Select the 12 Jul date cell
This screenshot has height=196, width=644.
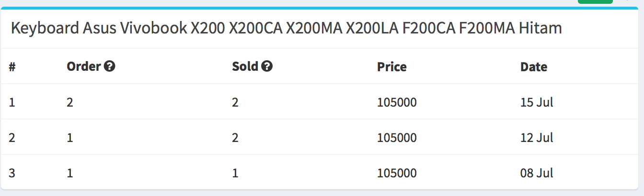pyautogui.click(x=537, y=137)
